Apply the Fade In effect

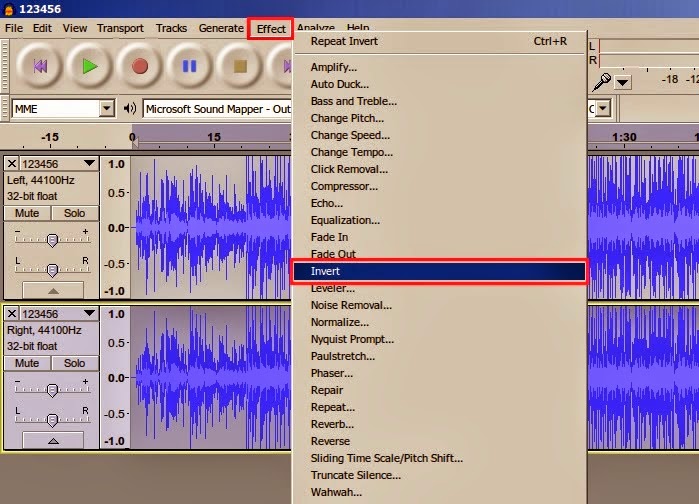point(439,237)
